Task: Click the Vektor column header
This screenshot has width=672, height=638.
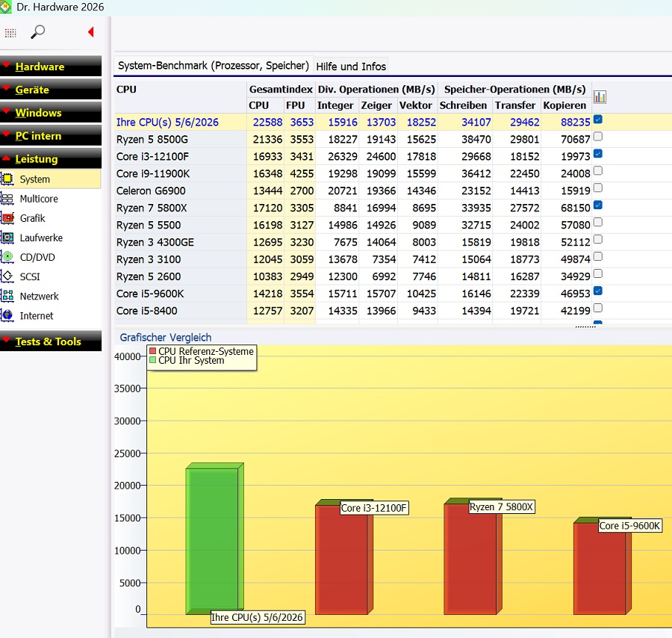Action: pyautogui.click(x=416, y=105)
